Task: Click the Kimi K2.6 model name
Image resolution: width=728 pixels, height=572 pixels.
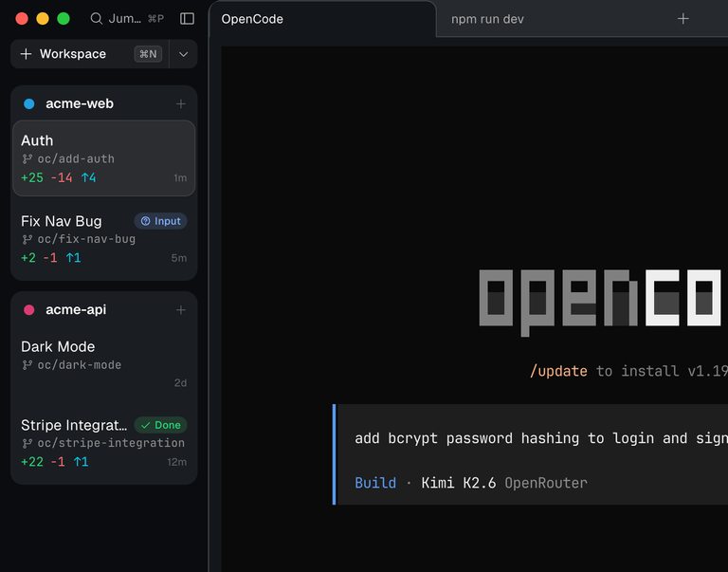Action: click(x=458, y=483)
